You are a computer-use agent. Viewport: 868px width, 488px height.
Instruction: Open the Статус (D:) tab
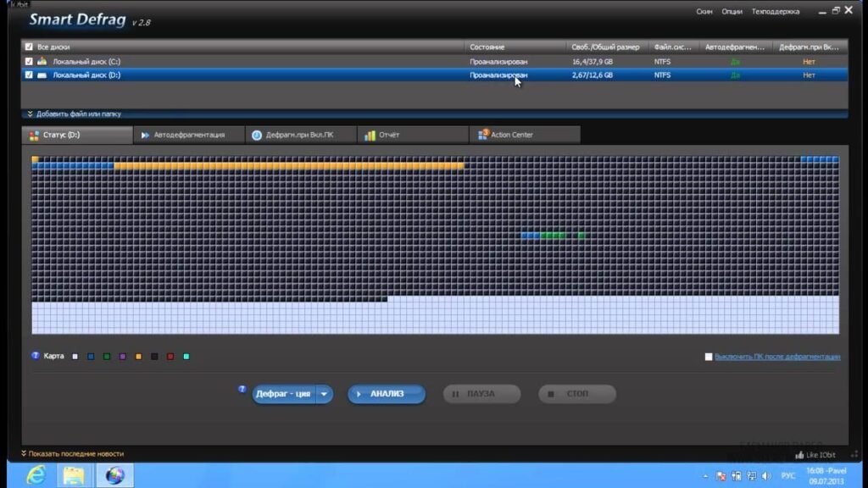click(x=77, y=135)
